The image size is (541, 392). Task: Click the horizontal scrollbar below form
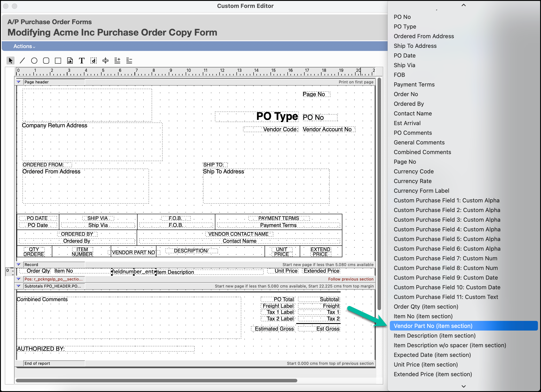tap(156, 380)
